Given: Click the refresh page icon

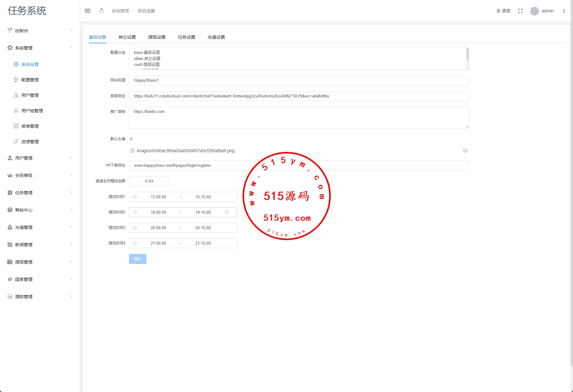Looking at the screenshot, I should coord(101,11).
